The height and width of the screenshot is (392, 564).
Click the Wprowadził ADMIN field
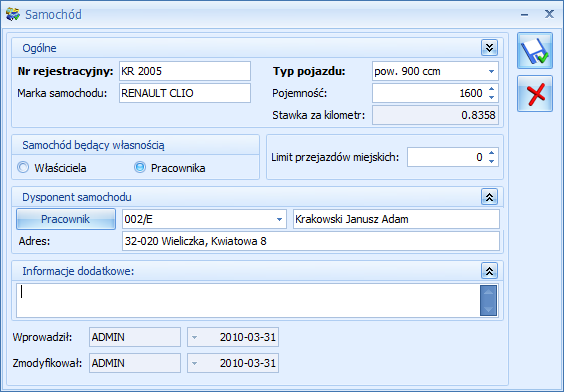click(x=135, y=337)
